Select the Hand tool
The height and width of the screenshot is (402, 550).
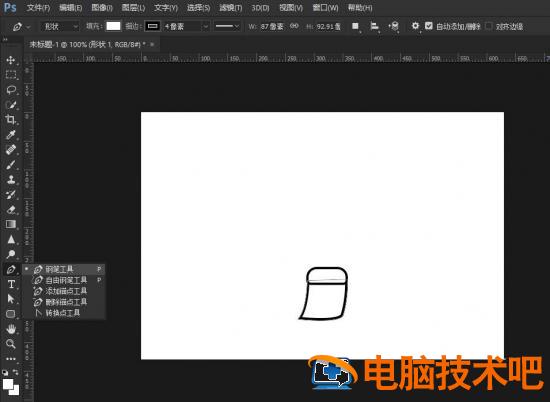click(11, 329)
